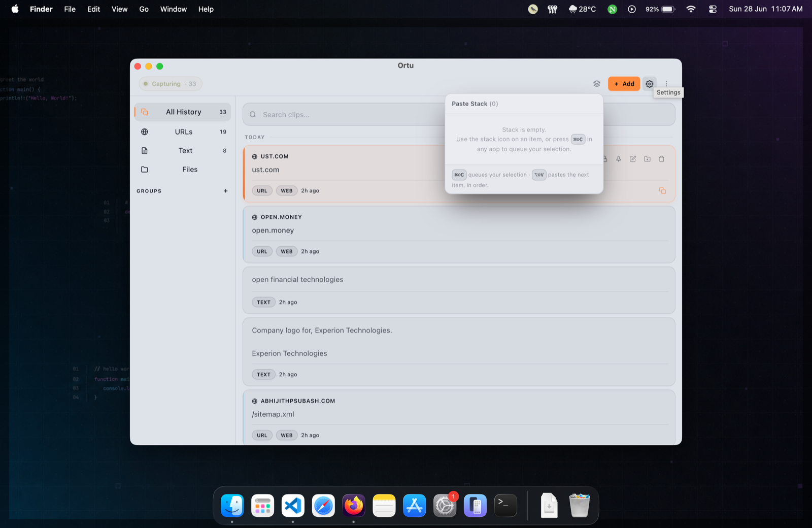Select the 'Company logo for, Experion Technologies.' text
Image resolution: width=812 pixels, height=528 pixels.
[x=322, y=330]
